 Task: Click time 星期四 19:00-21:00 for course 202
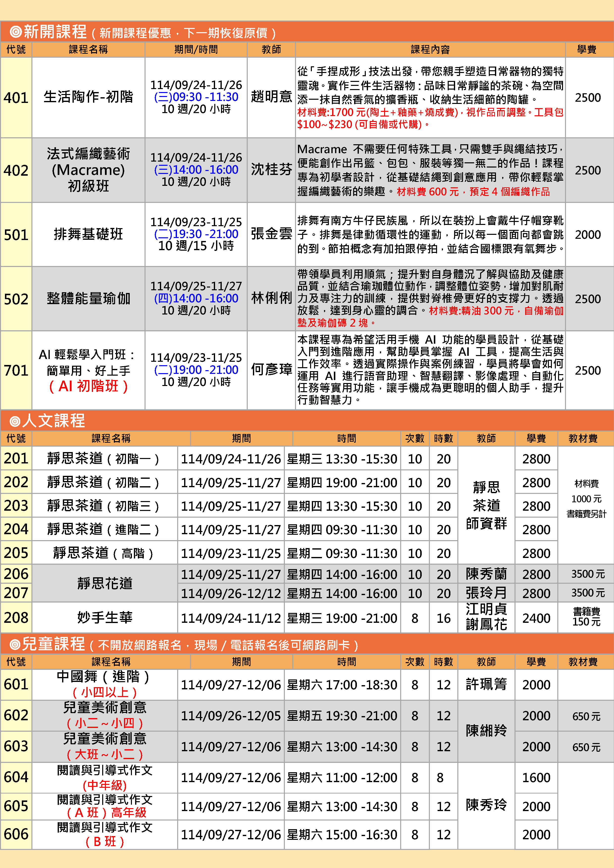coord(342,483)
